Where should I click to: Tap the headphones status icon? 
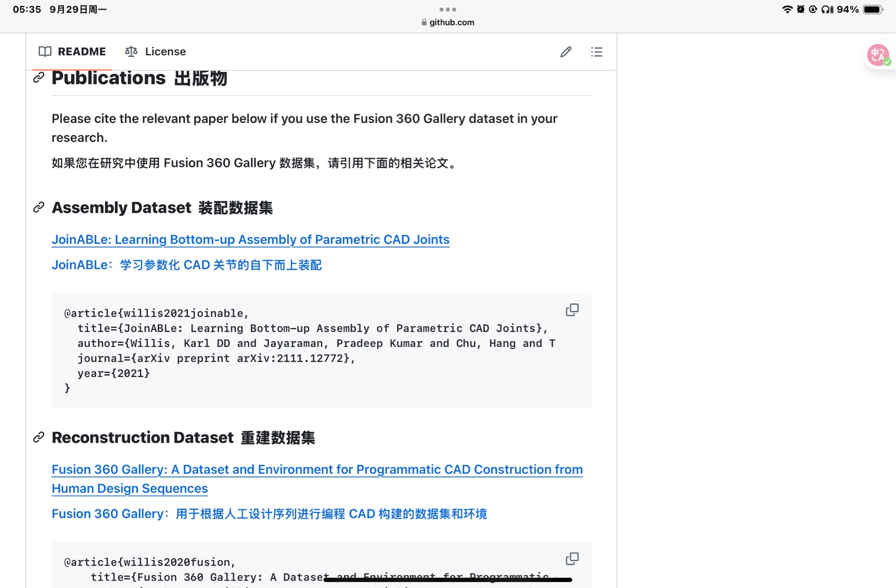(x=827, y=9)
